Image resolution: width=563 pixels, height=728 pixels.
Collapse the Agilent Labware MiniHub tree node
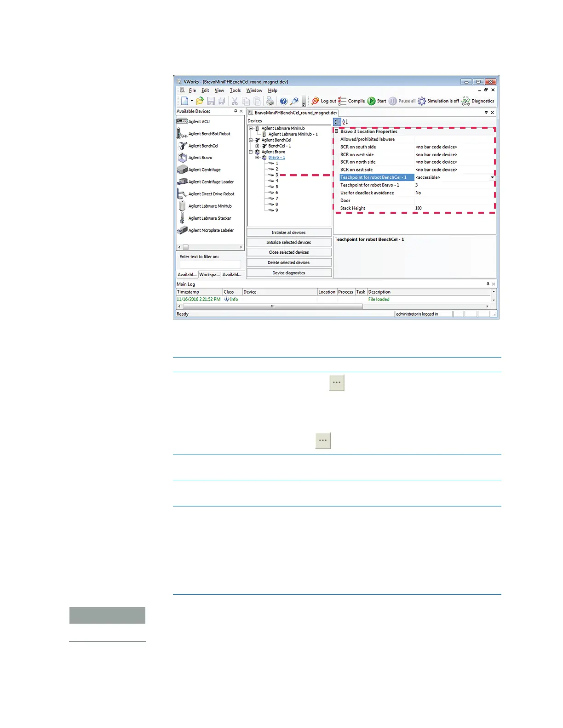251,128
